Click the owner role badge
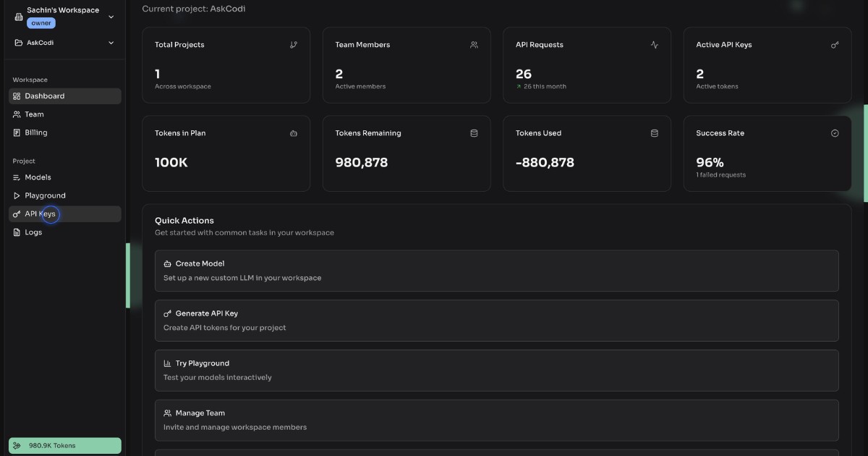Screen dimensions: 868x456 (x=41, y=23)
